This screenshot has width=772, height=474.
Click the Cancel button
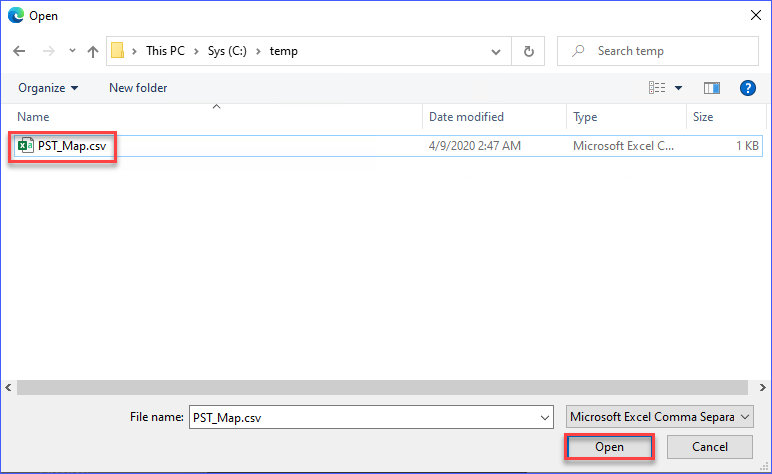[x=709, y=447]
